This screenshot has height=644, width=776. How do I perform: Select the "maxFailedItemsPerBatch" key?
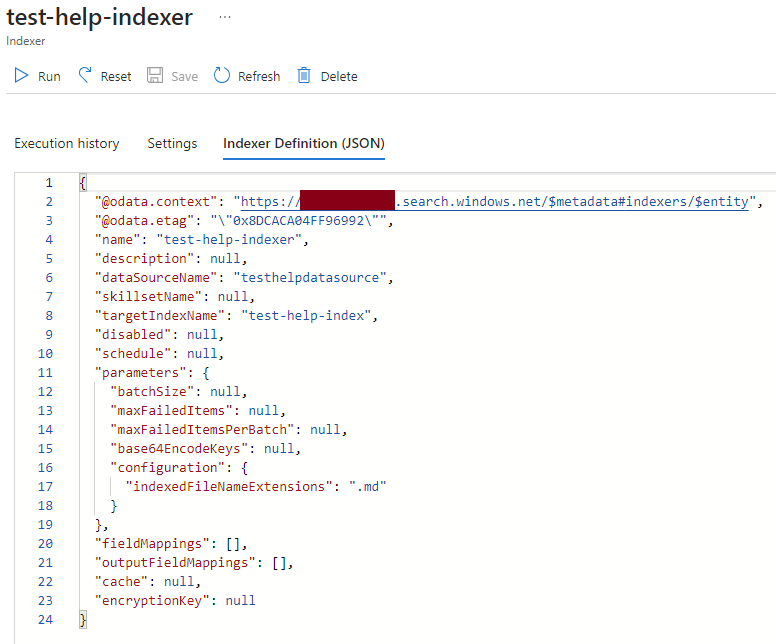coord(202,430)
